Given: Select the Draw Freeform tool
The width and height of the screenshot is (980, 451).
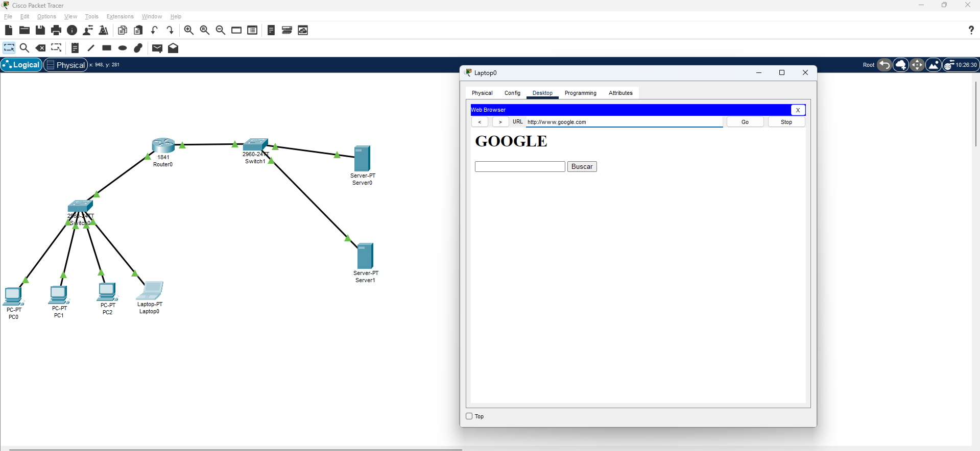Looking at the screenshot, I should (x=138, y=48).
